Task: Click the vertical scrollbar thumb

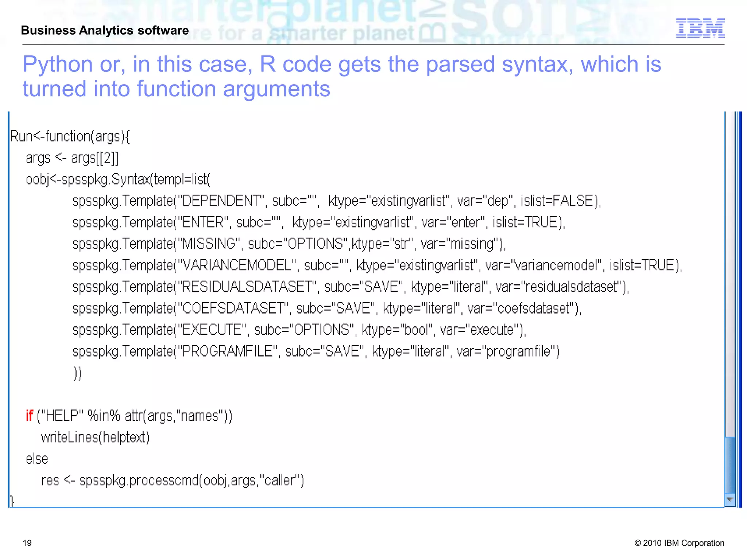Action: click(x=730, y=465)
